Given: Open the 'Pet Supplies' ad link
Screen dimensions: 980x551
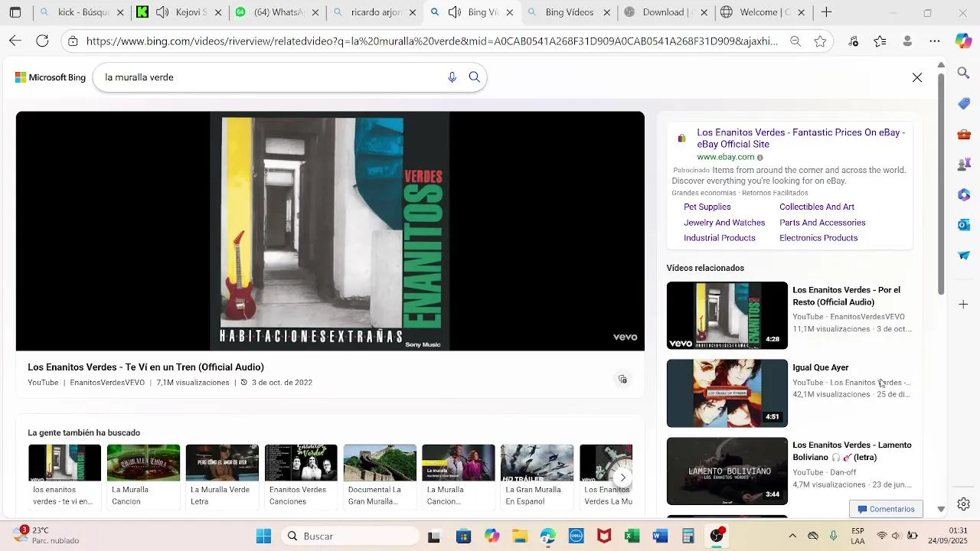Looking at the screenshot, I should [707, 207].
